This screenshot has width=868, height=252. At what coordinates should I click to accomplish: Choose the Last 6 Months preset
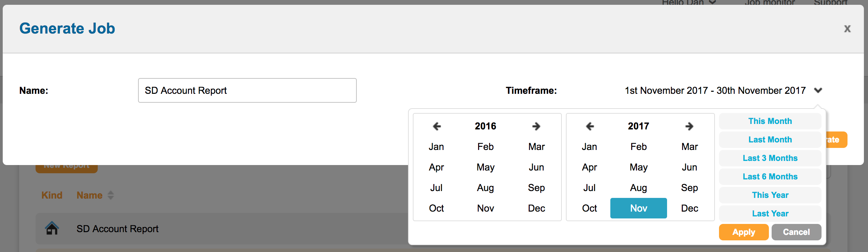click(x=770, y=177)
